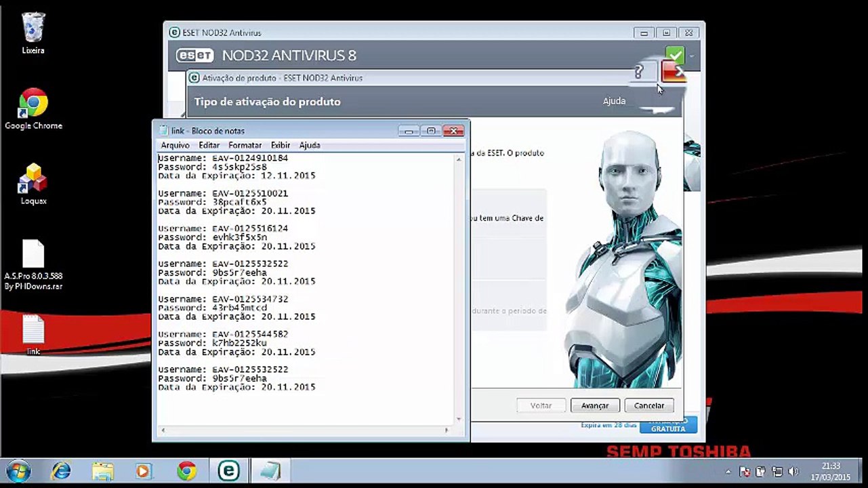Click Username EAV-0124910184 line

pyautogui.click(x=223, y=158)
